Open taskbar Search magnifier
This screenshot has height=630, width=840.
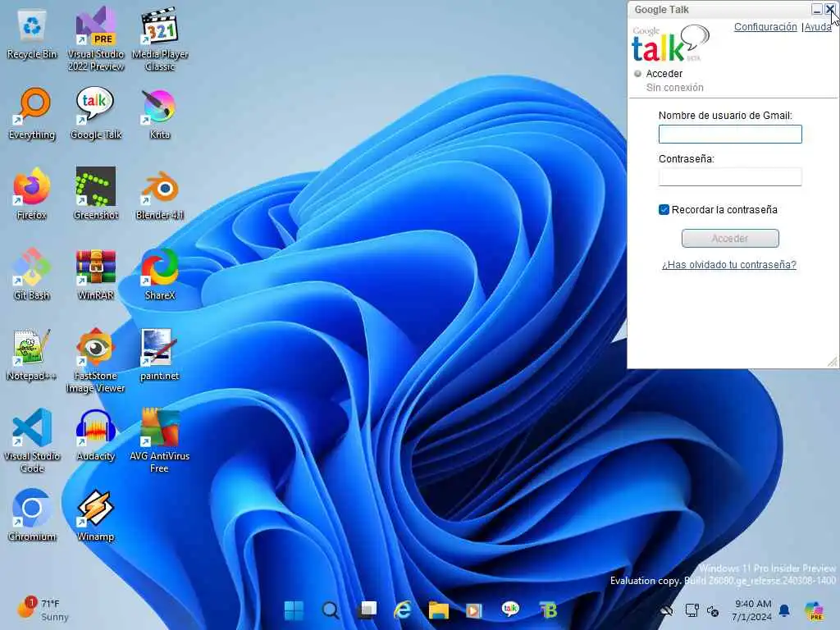pyautogui.click(x=330, y=610)
